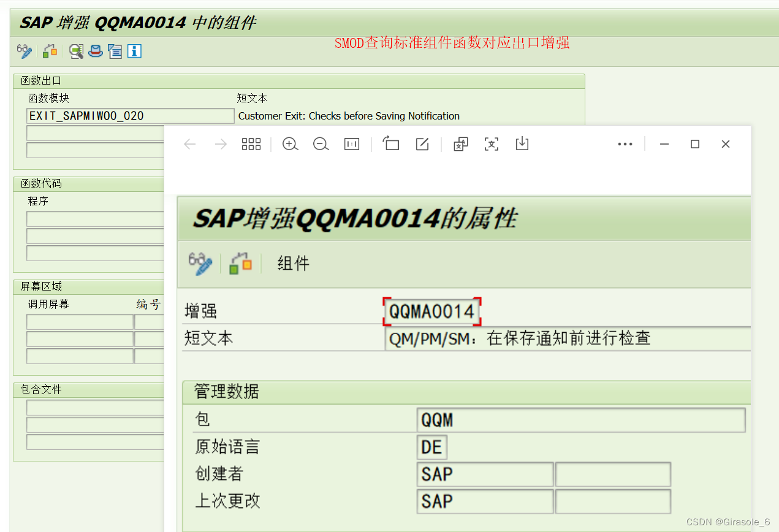Click the 组件 button in enhancement attributes
The width and height of the screenshot is (779, 532).
pyautogui.click(x=292, y=264)
